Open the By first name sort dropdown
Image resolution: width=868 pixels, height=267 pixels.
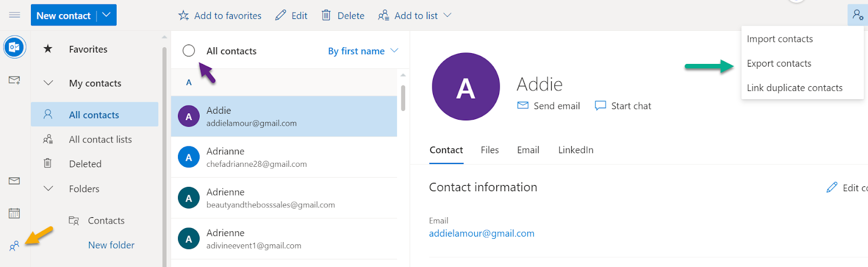pyautogui.click(x=363, y=51)
